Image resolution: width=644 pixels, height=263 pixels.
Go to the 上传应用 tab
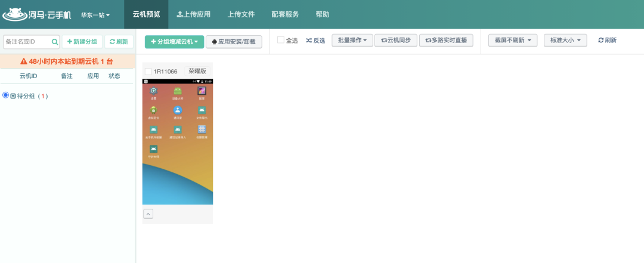(193, 14)
